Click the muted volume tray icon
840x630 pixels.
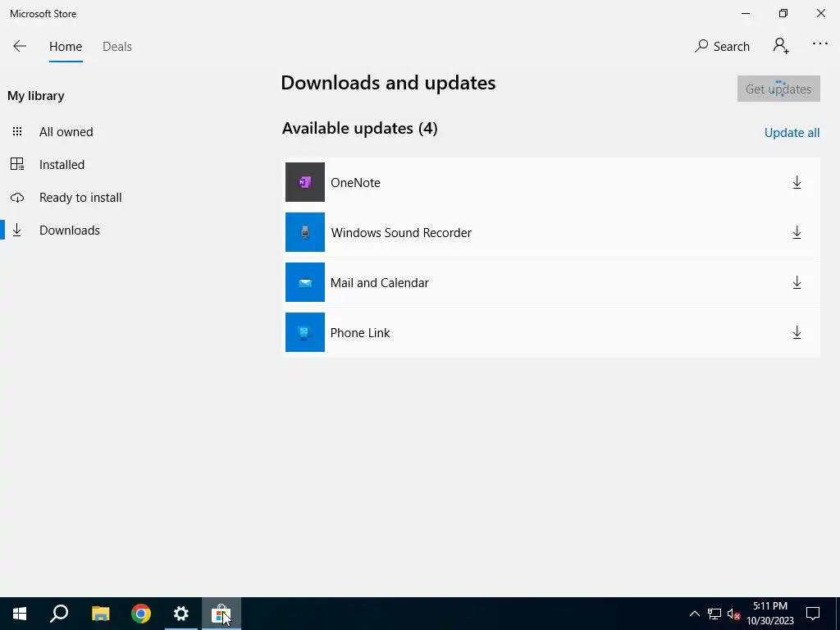pyautogui.click(x=733, y=614)
